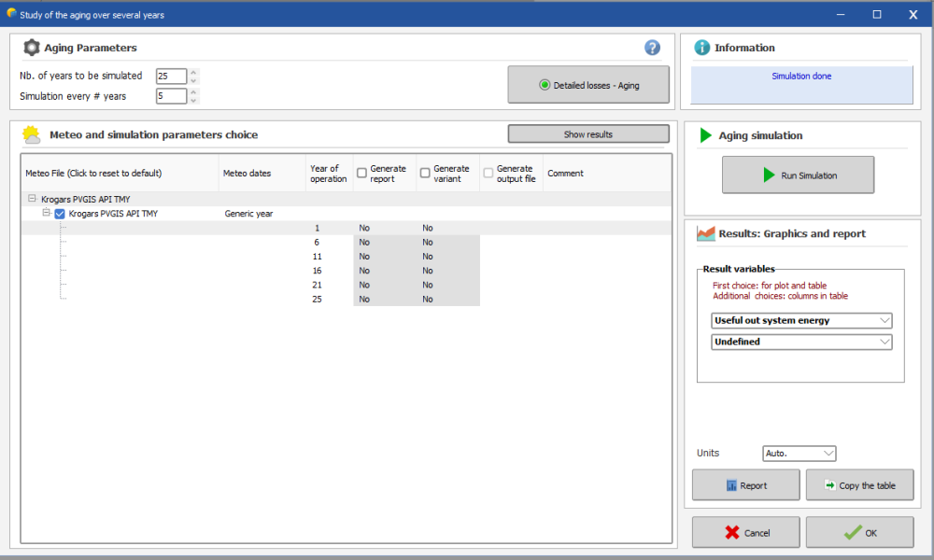
Task: Click the sun and cloud meteo icon
Action: click(x=32, y=134)
